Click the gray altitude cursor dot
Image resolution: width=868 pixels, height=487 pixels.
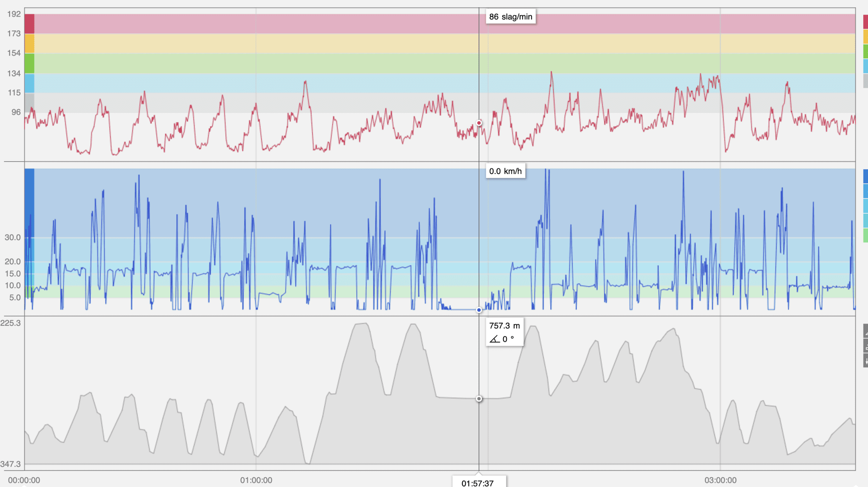pos(479,399)
